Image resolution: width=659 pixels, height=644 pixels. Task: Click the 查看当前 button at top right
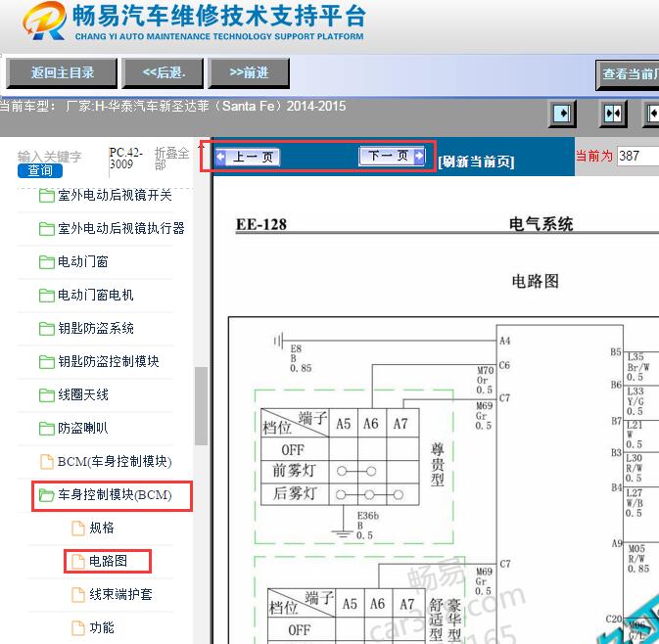(628, 74)
